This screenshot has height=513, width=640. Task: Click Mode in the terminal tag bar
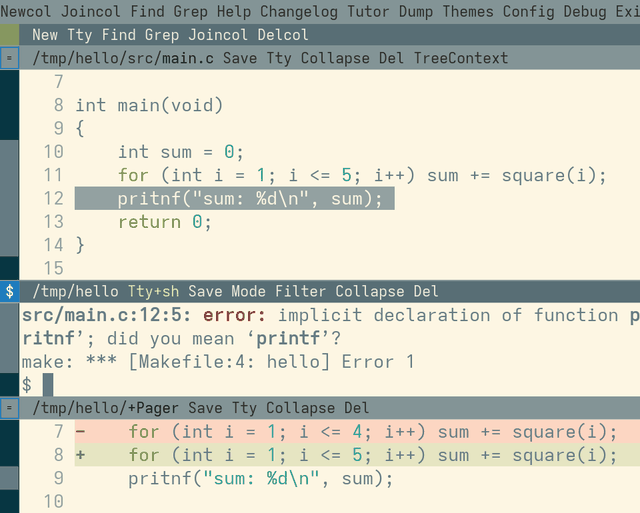tap(249, 291)
